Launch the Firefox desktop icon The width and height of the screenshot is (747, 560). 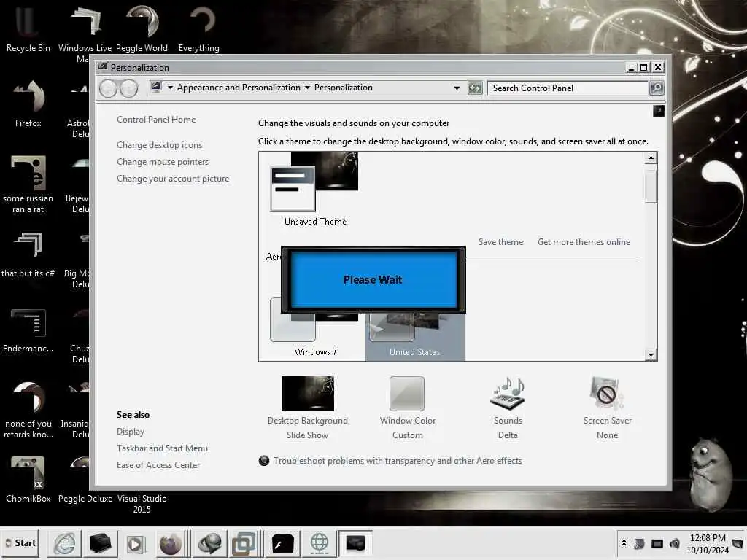28,104
